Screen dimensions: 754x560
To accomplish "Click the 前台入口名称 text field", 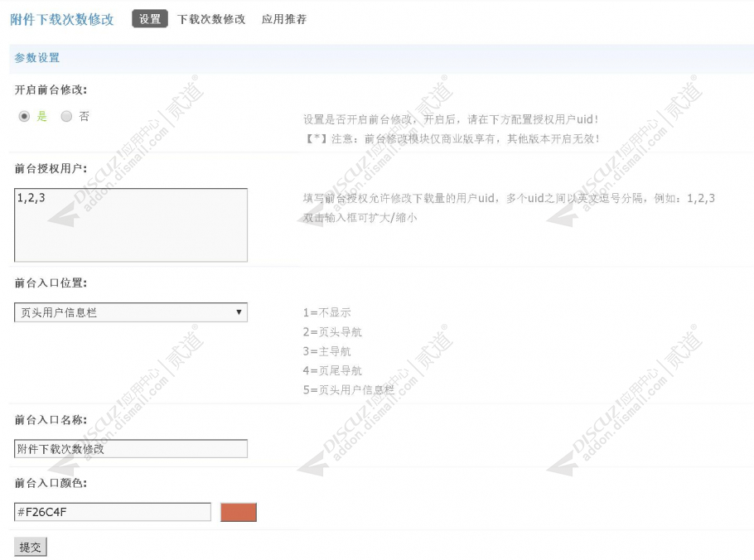I will click(x=131, y=448).
